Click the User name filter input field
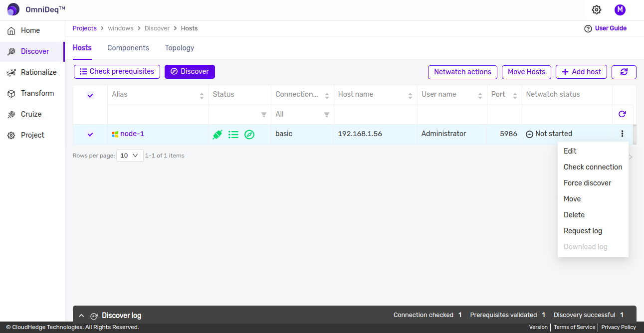 click(x=452, y=114)
